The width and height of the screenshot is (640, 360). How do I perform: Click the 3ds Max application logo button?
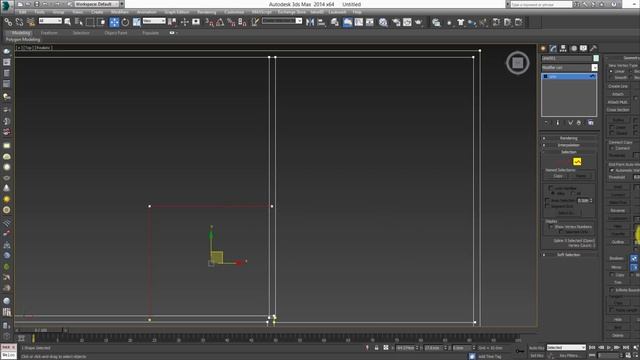[6, 6]
